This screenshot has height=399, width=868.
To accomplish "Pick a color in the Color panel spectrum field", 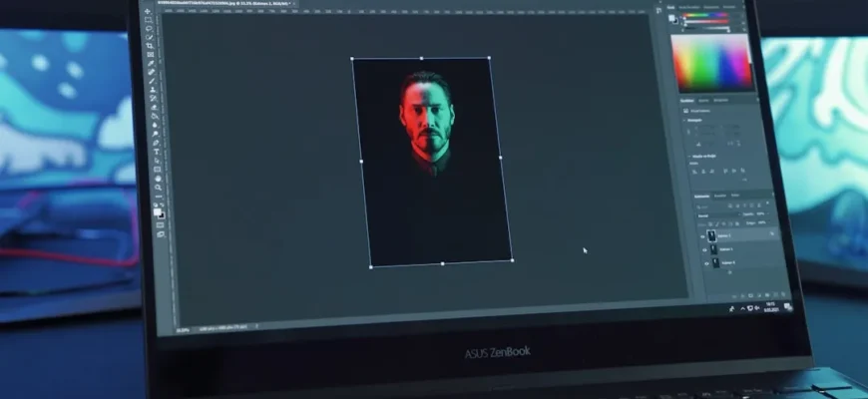I will [x=712, y=62].
